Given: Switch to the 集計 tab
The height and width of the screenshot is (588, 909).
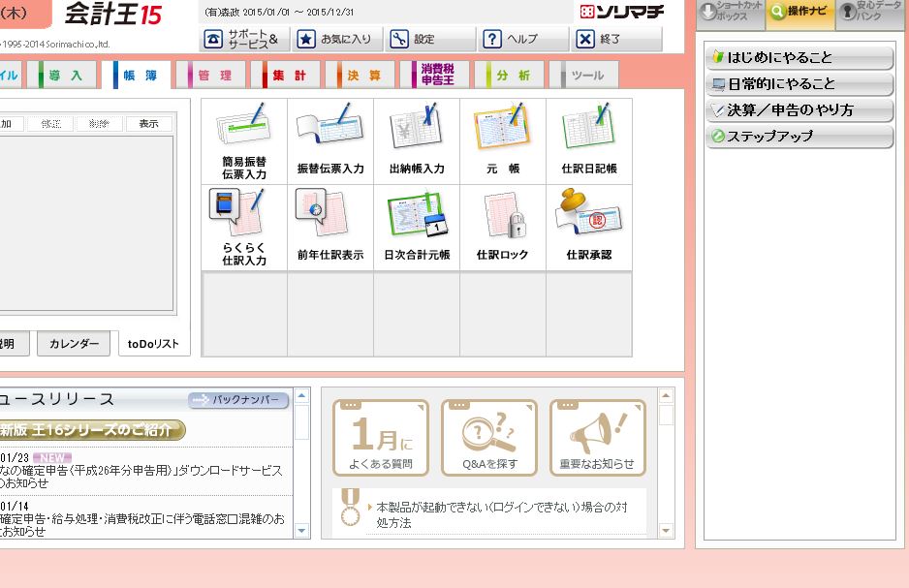Looking at the screenshot, I should pos(288,75).
